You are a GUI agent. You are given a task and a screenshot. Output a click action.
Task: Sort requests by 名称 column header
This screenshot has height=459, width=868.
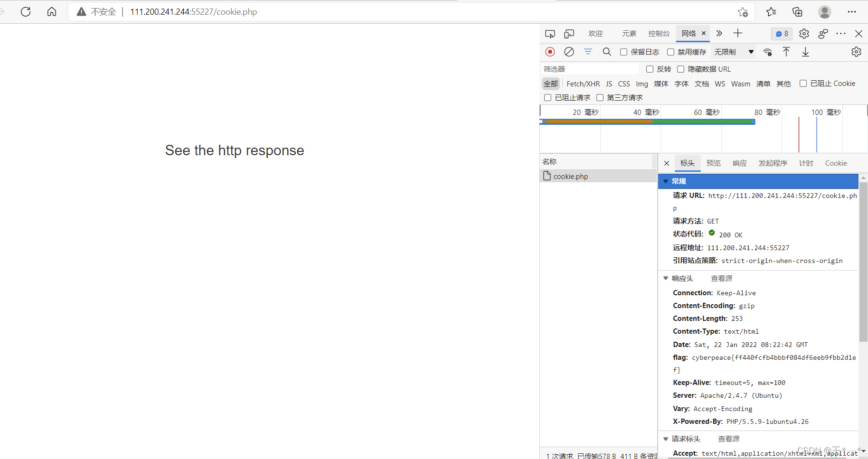coord(597,161)
